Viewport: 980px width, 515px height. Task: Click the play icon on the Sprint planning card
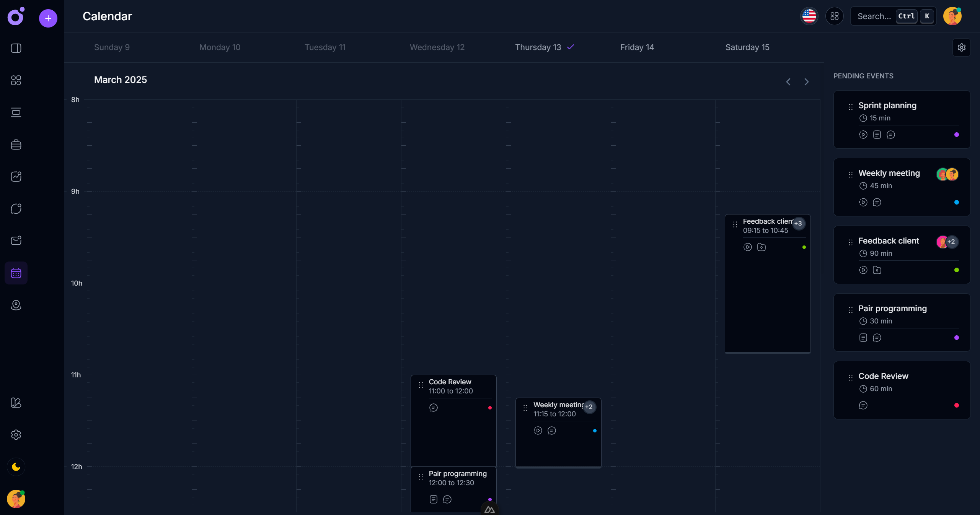click(863, 134)
